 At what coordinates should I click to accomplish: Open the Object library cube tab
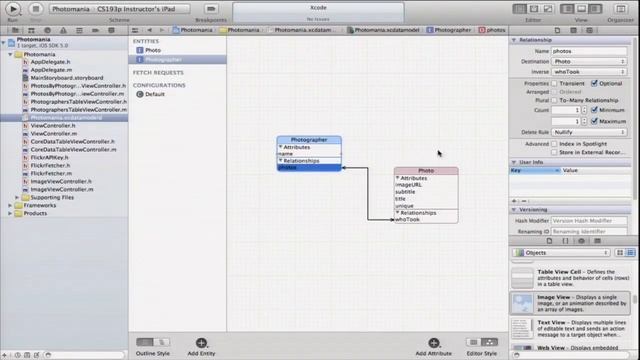pos(581,241)
